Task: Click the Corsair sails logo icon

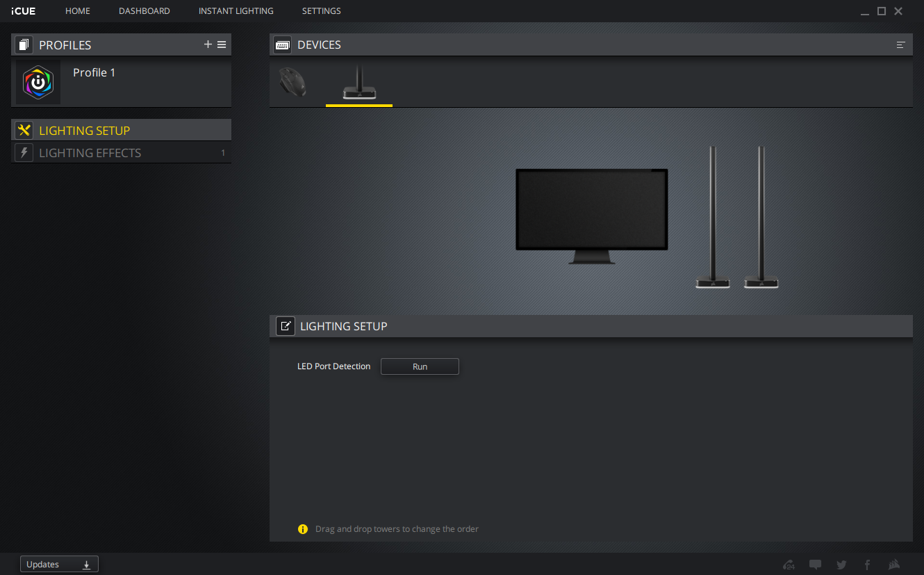Action: click(x=895, y=565)
